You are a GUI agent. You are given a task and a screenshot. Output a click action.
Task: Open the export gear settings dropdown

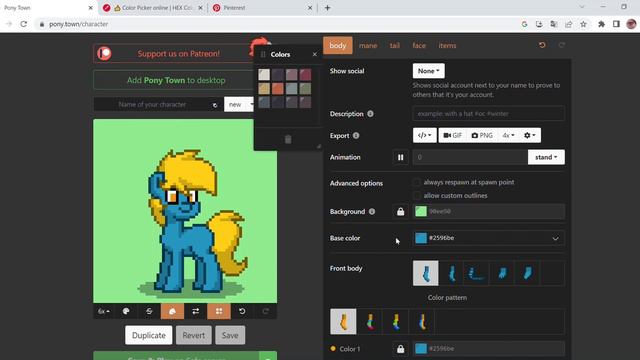tap(530, 135)
